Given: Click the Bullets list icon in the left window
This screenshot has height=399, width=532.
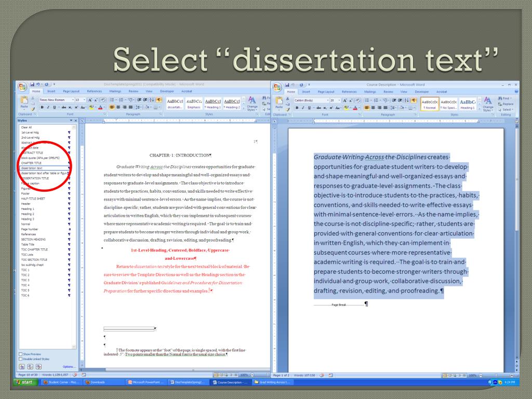Looking at the screenshot, I should (x=112, y=100).
